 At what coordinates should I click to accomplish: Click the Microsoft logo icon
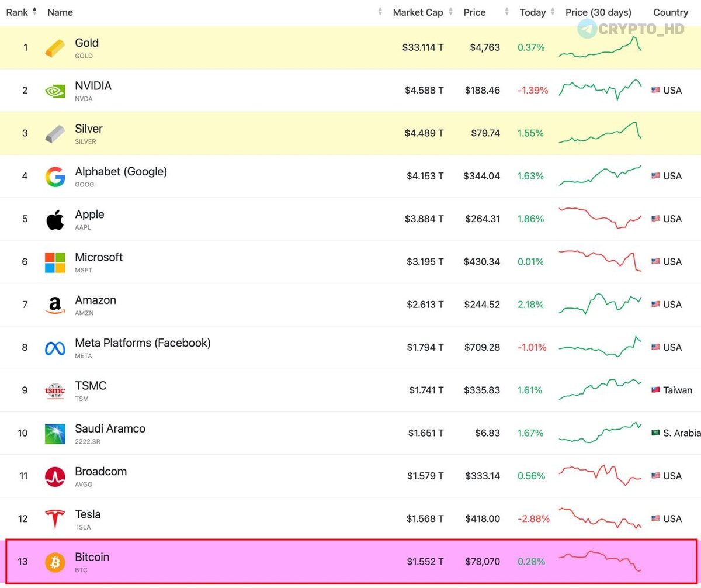[55, 262]
